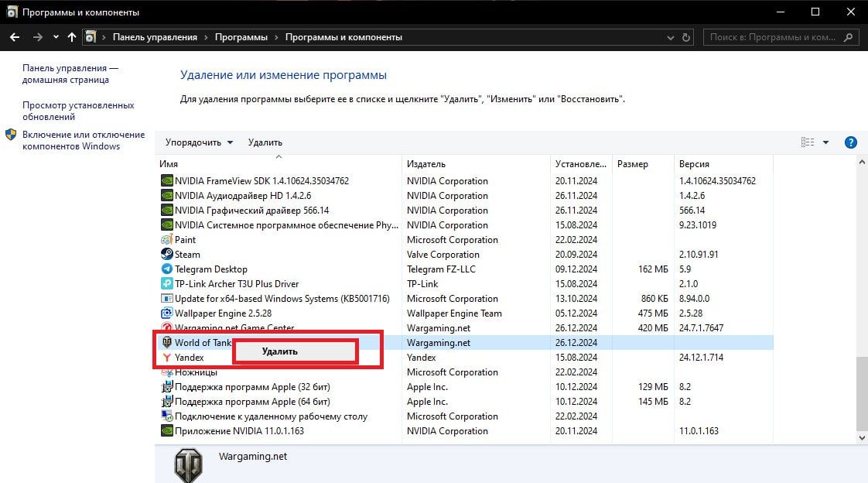
Task: Select Telegram Desktop row name
Action: tap(211, 269)
